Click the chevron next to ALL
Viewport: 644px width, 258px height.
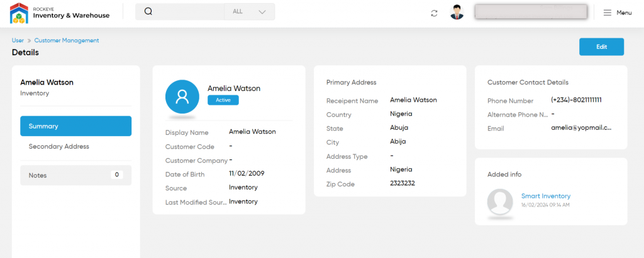point(262,12)
